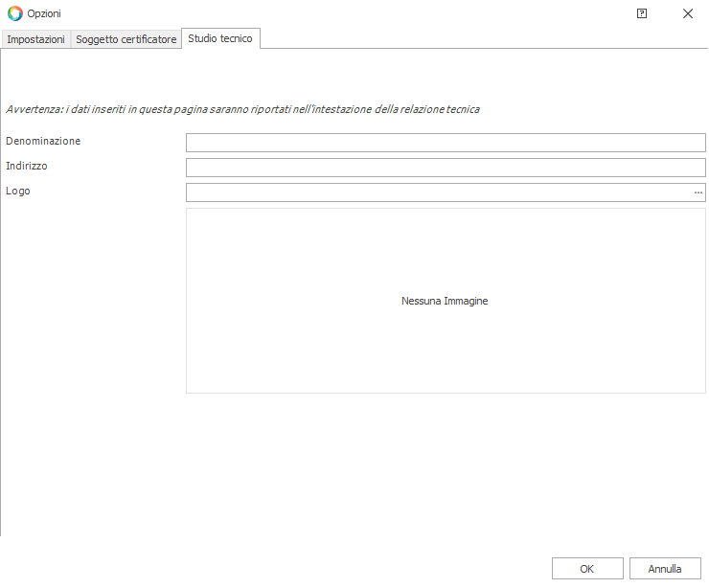Focus the Indirizzo input field
Viewport: 709px width, 588px height.
pos(446,168)
